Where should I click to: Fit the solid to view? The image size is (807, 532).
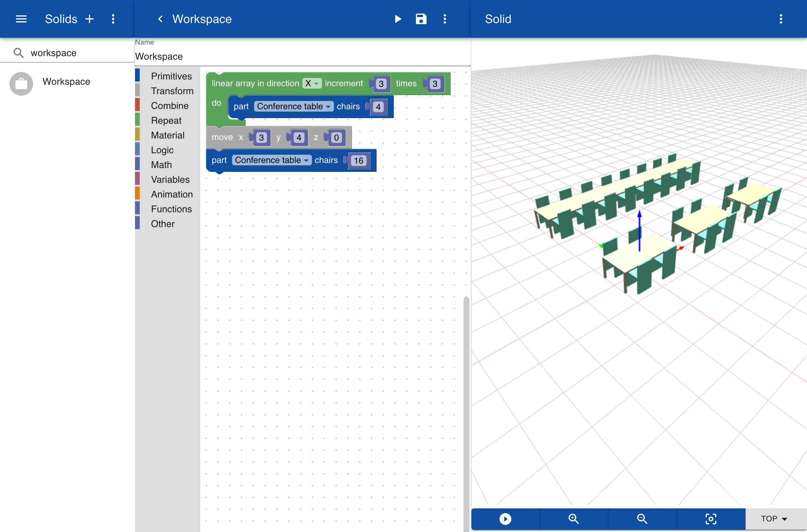(711, 519)
